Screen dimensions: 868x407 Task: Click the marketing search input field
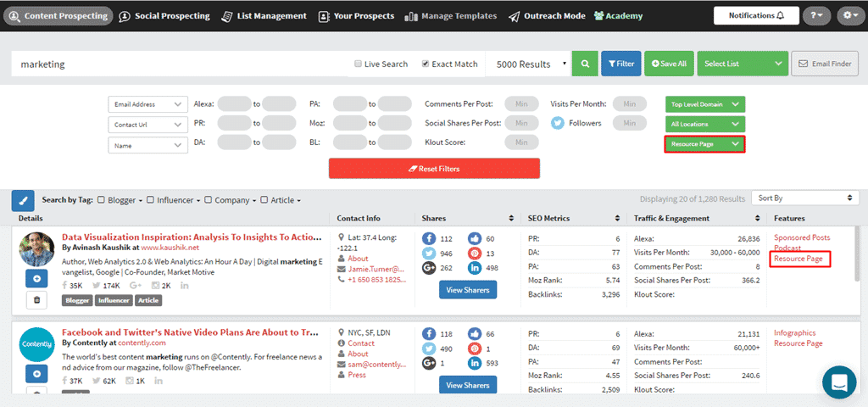178,64
